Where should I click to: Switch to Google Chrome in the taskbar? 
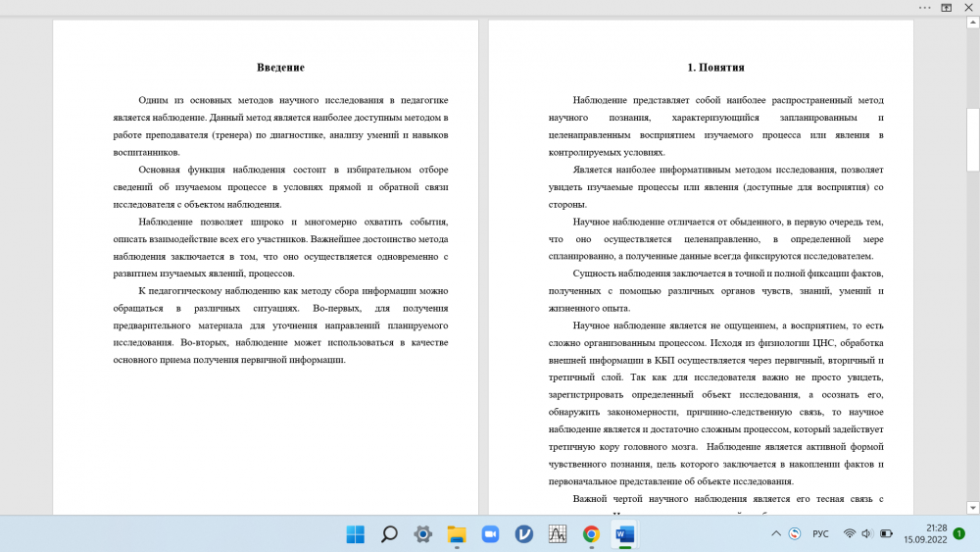click(x=591, y=534)
